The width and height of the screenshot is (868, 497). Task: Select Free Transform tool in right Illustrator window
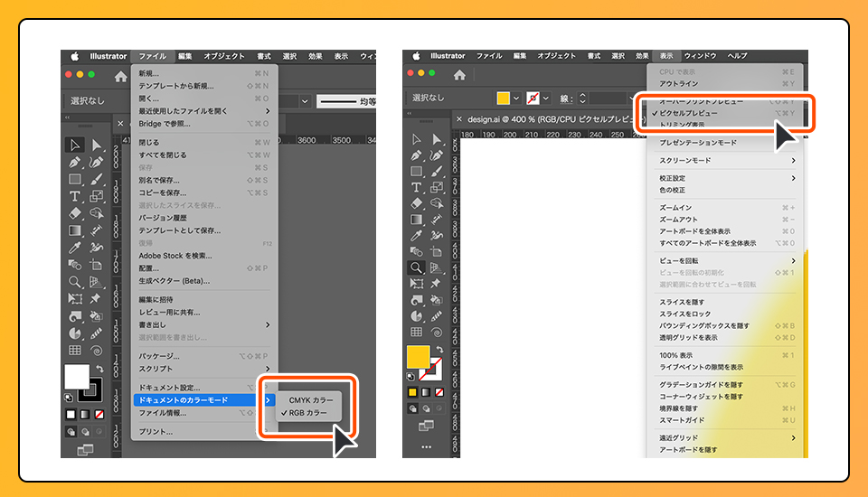pos(416,284)
